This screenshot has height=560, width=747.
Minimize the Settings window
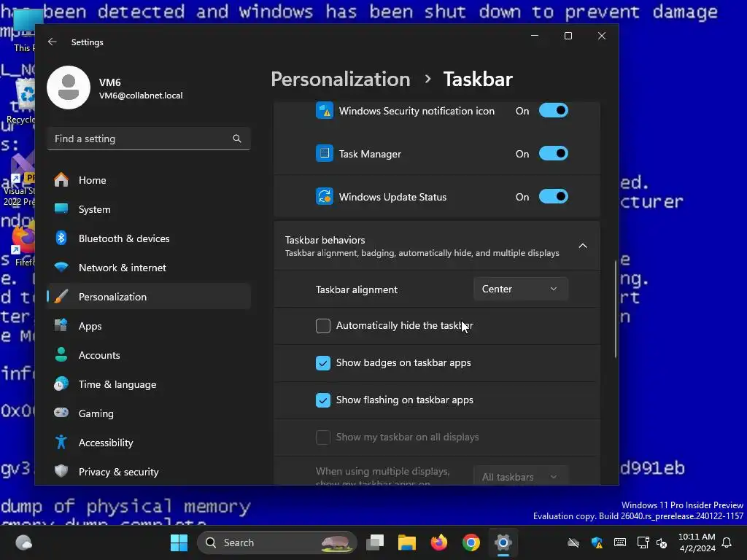535,36
